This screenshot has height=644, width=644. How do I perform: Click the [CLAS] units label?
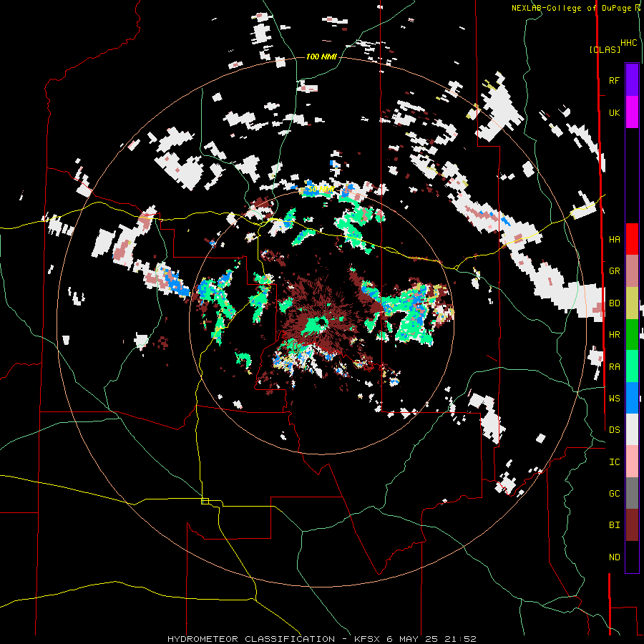click(x=605, y=49)
